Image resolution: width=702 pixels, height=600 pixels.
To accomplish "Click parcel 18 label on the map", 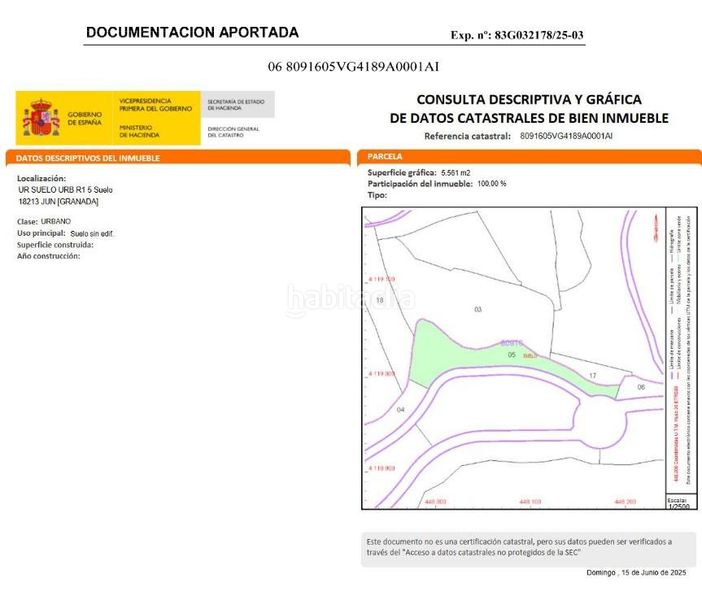I will coord(380,300).
